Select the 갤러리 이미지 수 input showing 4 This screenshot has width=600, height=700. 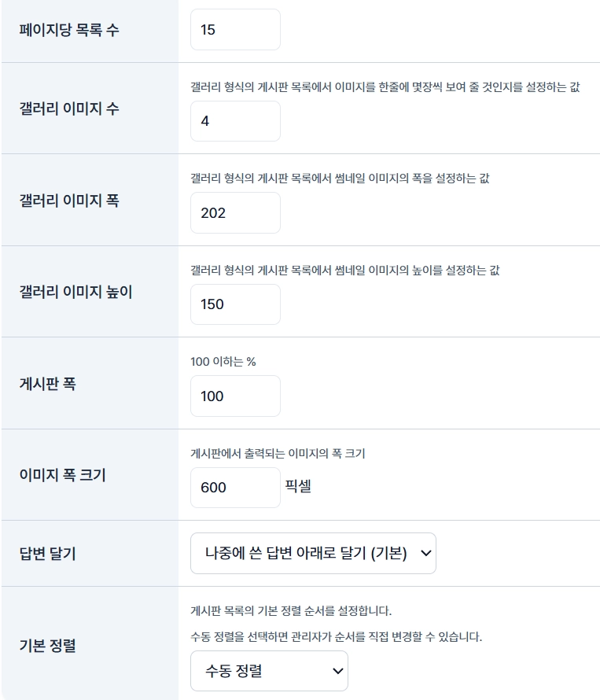[x=235, y=120]
